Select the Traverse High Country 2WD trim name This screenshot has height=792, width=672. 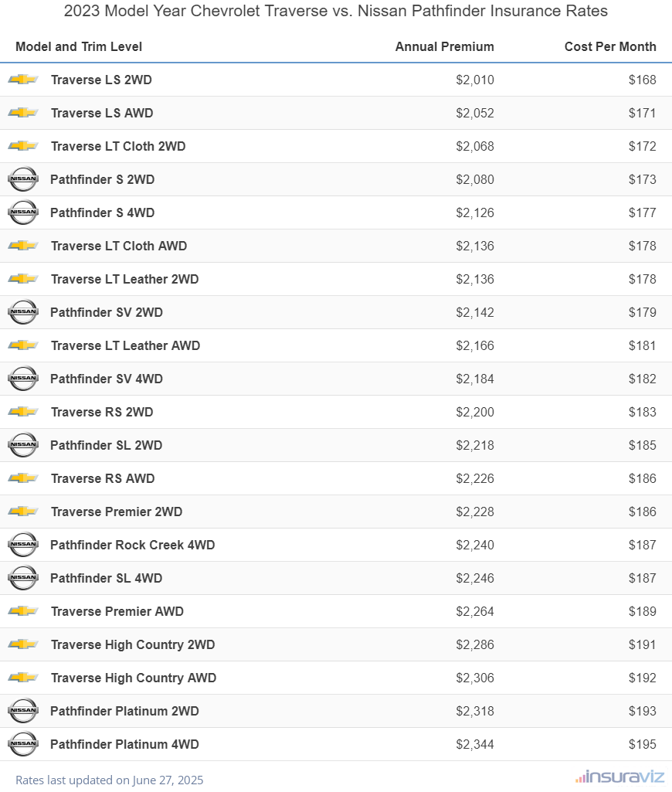(x=133, y=644)
